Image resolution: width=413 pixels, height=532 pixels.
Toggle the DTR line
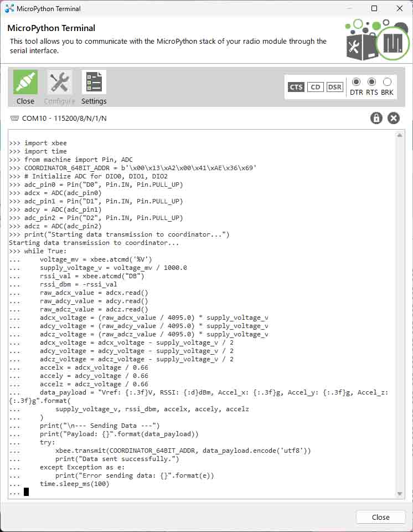pyautogui.click(x=356, y=82)
